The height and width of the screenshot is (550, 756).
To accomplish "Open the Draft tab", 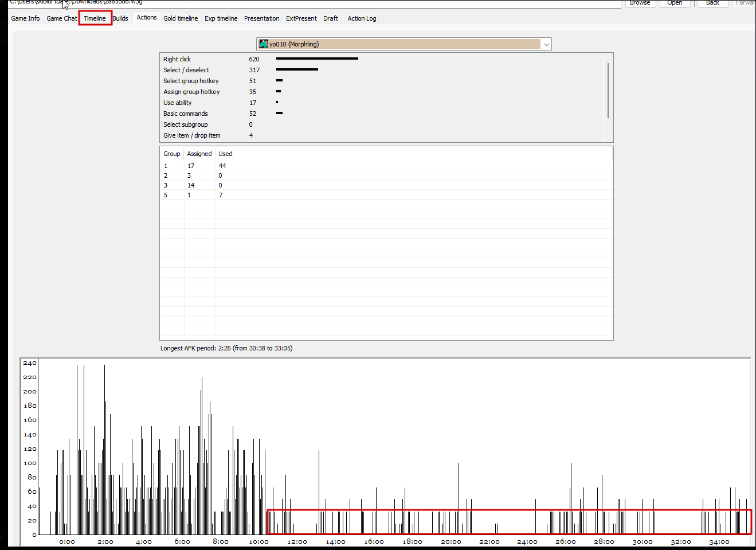I will (x=331, y=18).
